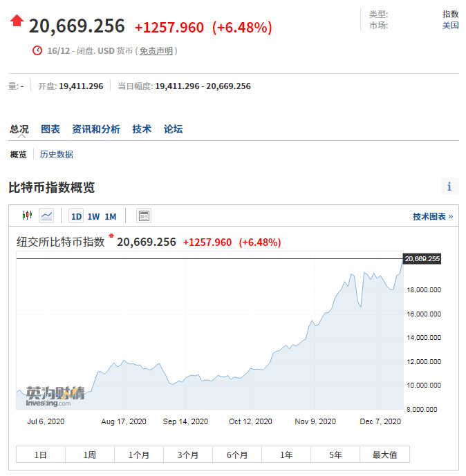This screenshot has height=476, width=466.
Task: Set chart interval to 1W
Action: [x=93, y=216]
